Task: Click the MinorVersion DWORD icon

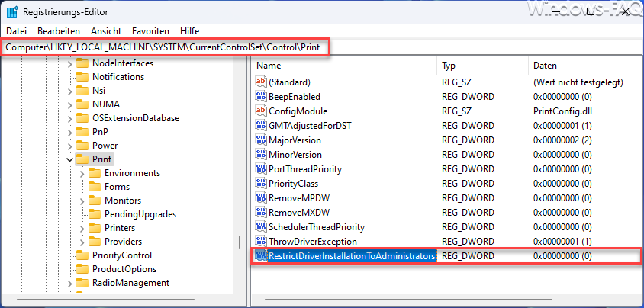Action: 261,155
